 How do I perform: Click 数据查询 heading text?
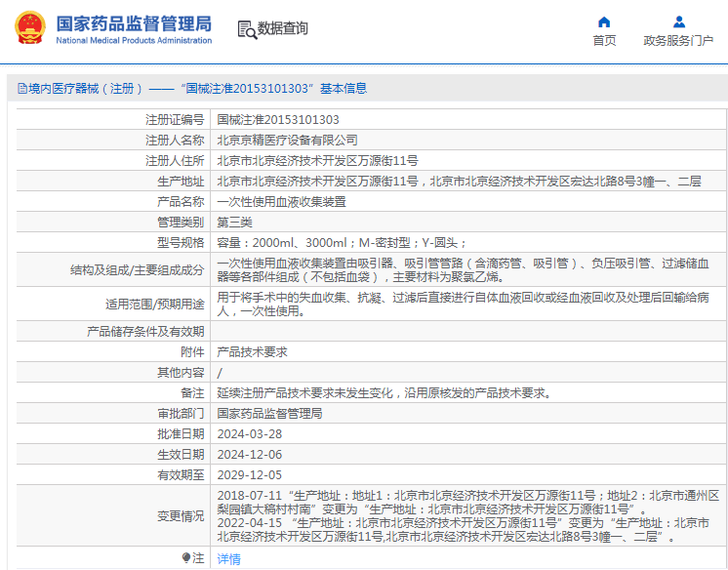point(283,28)
